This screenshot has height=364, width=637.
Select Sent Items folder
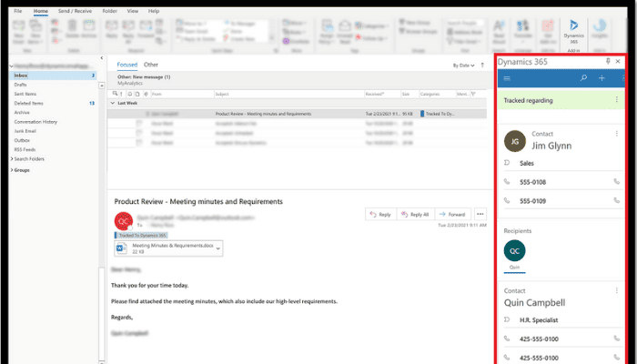[26, 94]
